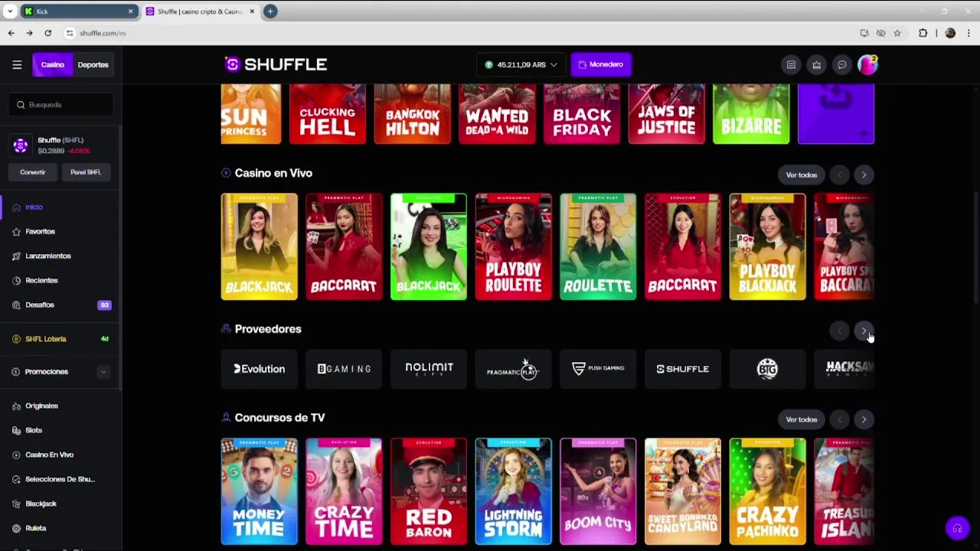Image resolution: width=980 pixels, height=551 pixels.
Task: Open the Pragmatic Play provider logo
Action: [x=513, y=369]
